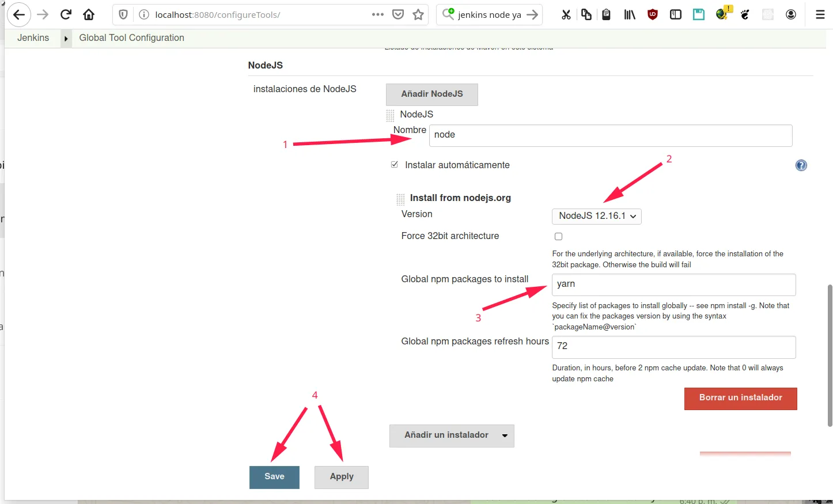
Task: Save page to Pocket
Action: 398,14
